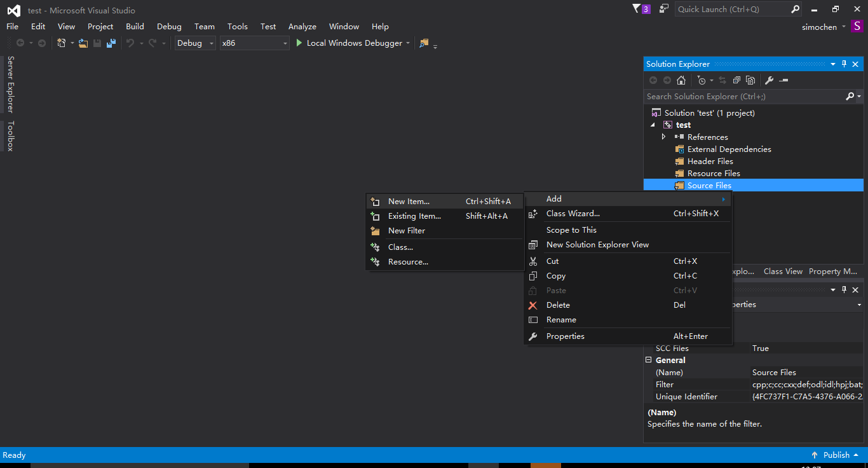
Task: Expand the References node
Action: tap(664, 137)
